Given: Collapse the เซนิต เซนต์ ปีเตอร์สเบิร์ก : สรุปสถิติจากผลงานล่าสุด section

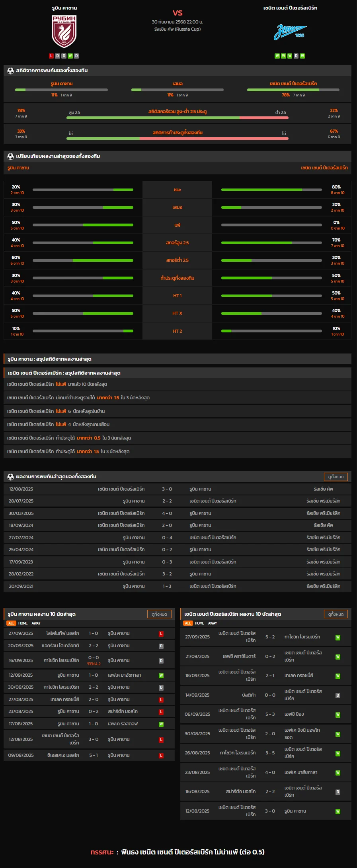Looking at the screenshot, I should point(178,373).
